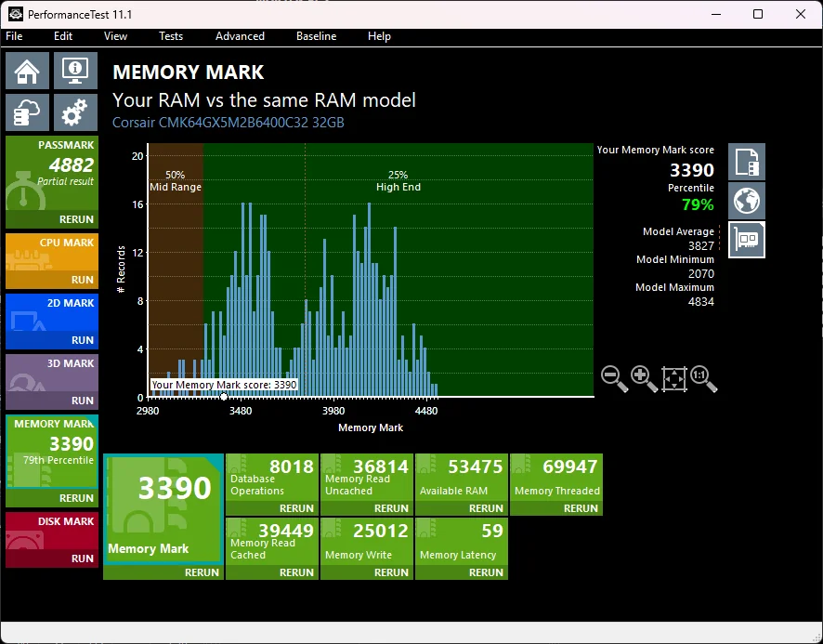Open the System Information monitor icon
823x644 pixels.
[75, 71]
